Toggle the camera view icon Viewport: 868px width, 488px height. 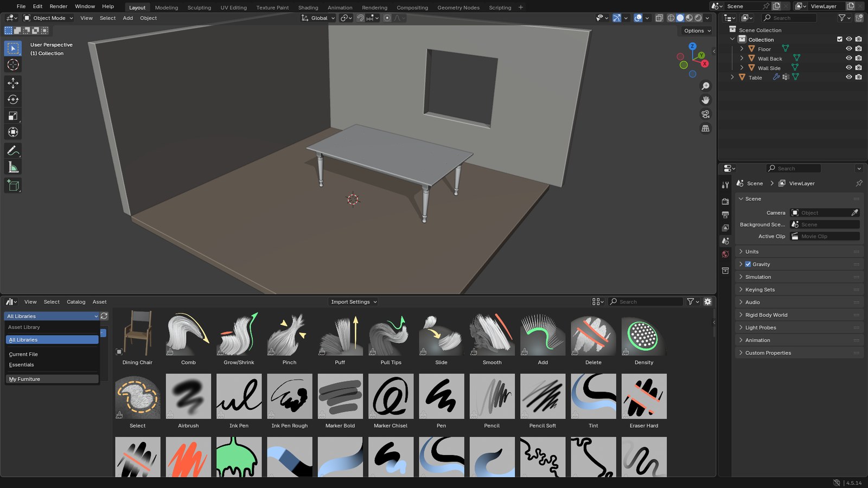click(705, 114)
